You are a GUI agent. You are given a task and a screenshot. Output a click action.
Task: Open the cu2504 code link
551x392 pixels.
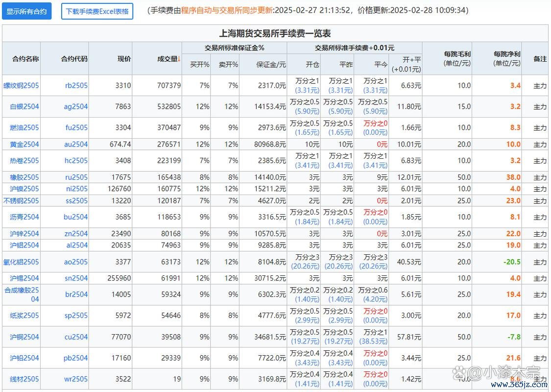(x=76, y=337)
